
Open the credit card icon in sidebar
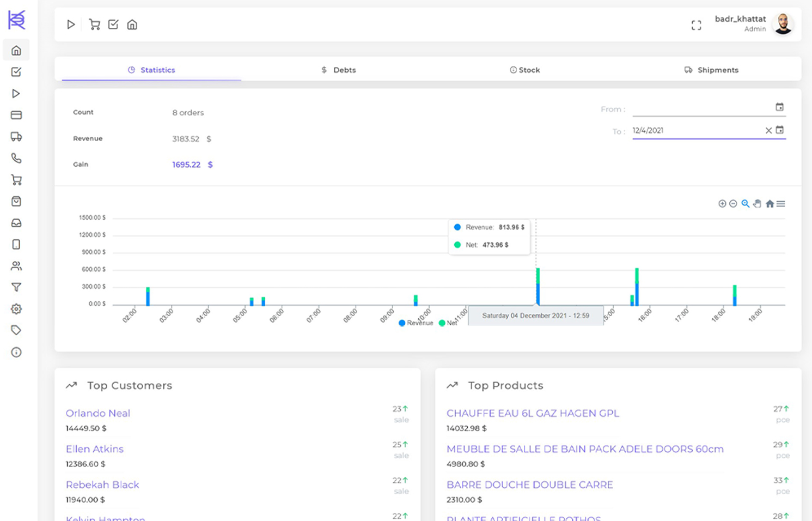16,115
